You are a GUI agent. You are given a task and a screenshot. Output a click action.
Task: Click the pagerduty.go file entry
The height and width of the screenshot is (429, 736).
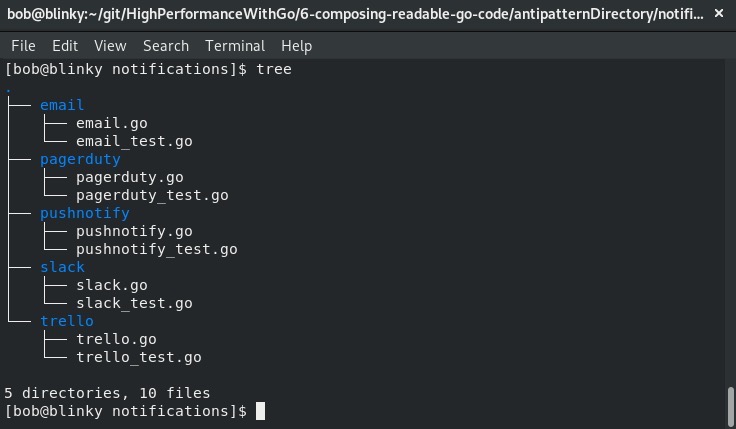pyautogui.click(x=130, y=177)
